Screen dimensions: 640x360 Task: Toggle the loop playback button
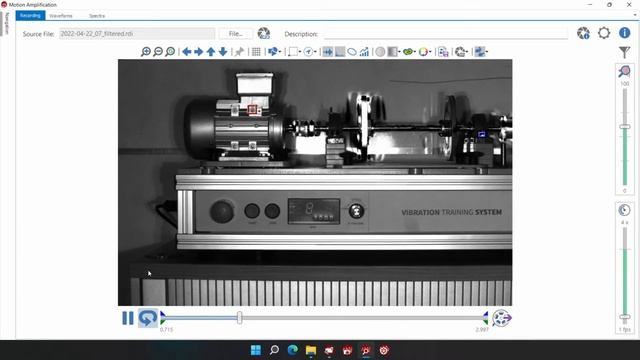point(148,318)
